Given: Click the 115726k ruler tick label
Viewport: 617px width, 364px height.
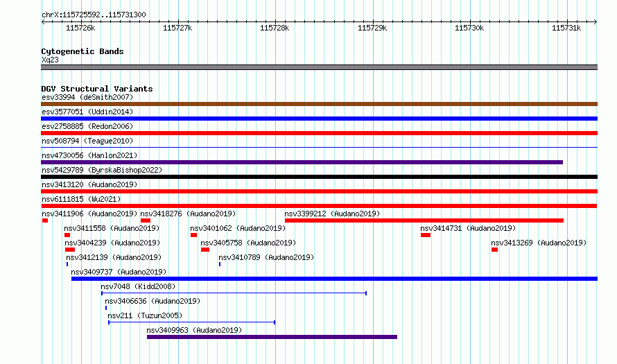Looking at the screenshot, I should tap(80, 28).
